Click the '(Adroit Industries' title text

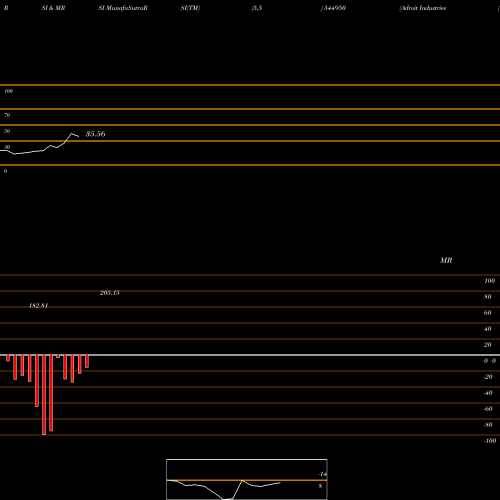pos(423,8)
